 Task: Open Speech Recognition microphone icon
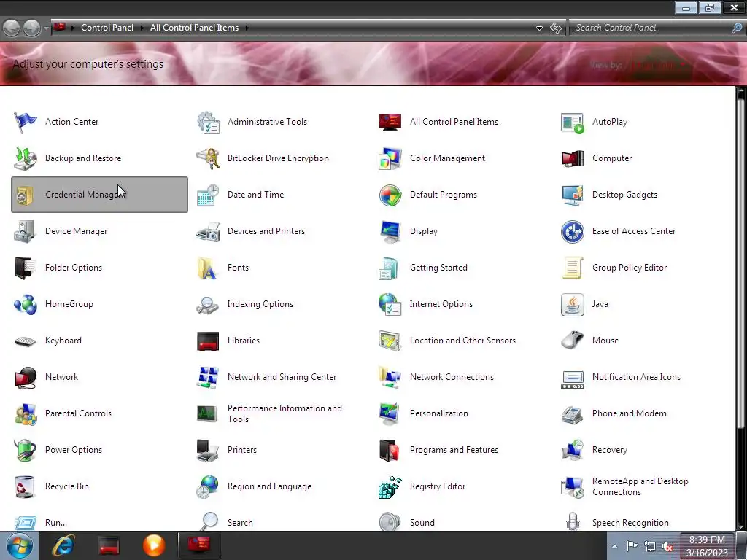point(572,521)
